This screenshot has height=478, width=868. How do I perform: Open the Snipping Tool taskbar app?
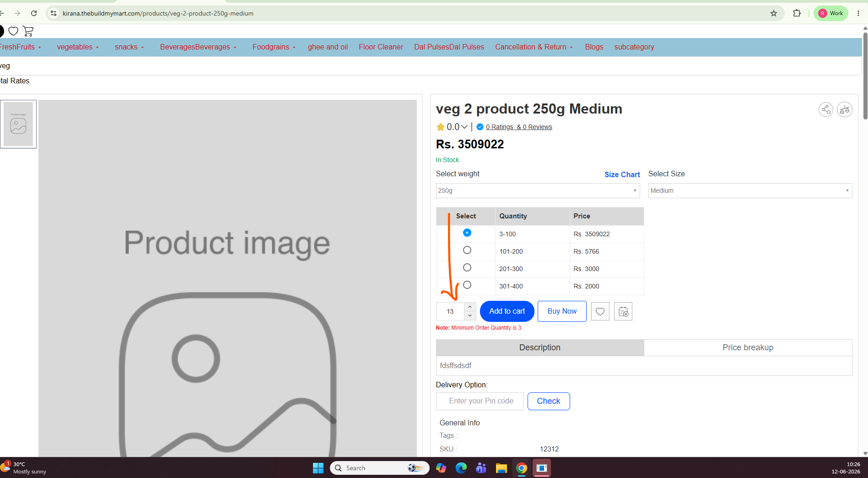[x=541, y=468]
